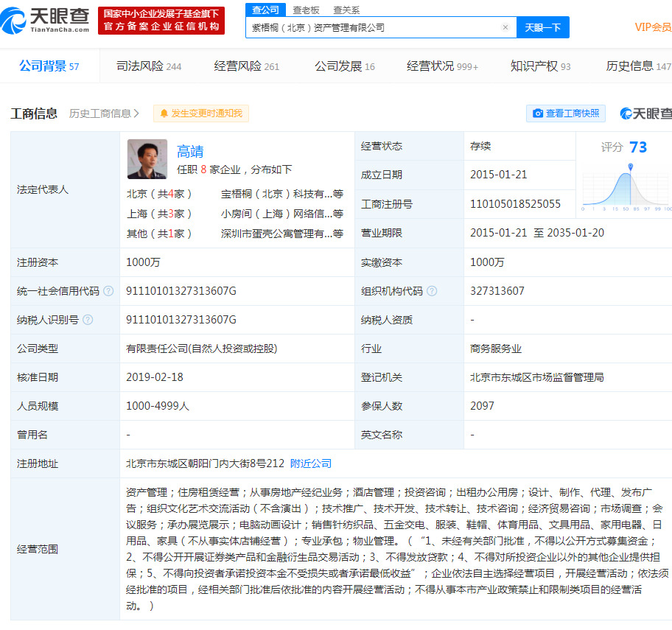
Task: Click help icon next to 组织机构代码
Action: point(432,291)
